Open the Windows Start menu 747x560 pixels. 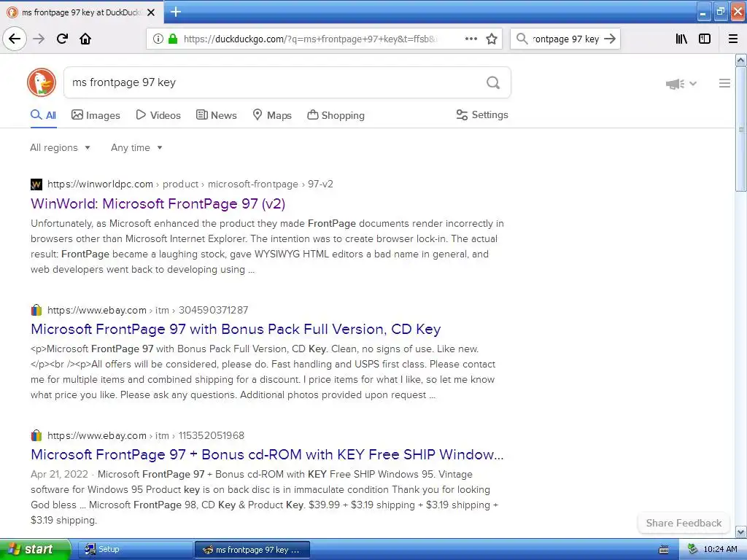pyautogui.click(x=35, y=549)
